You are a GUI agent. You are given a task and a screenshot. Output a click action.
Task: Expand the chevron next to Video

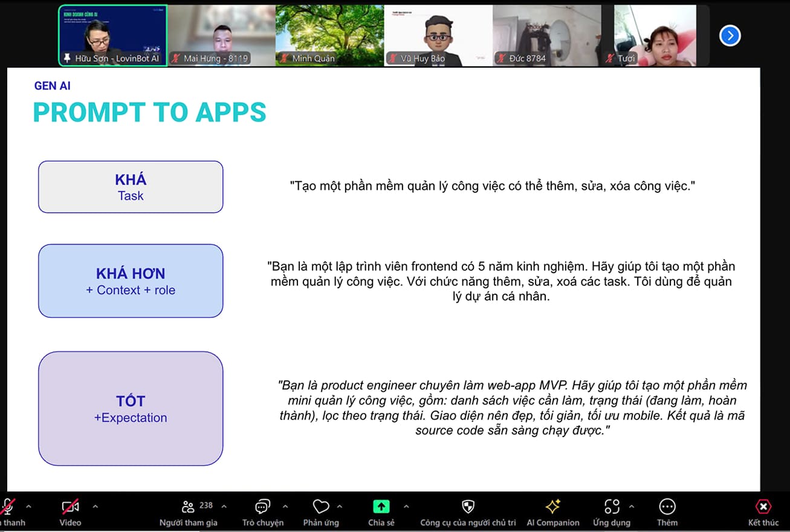95,507
